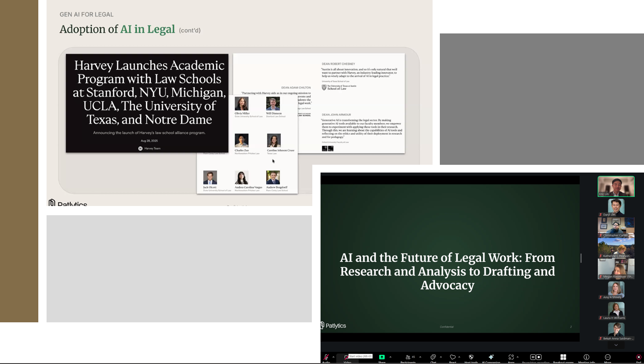Open participants options arrow beside the count
Viewport: 644px width, 364px height.
coord(420,357)
